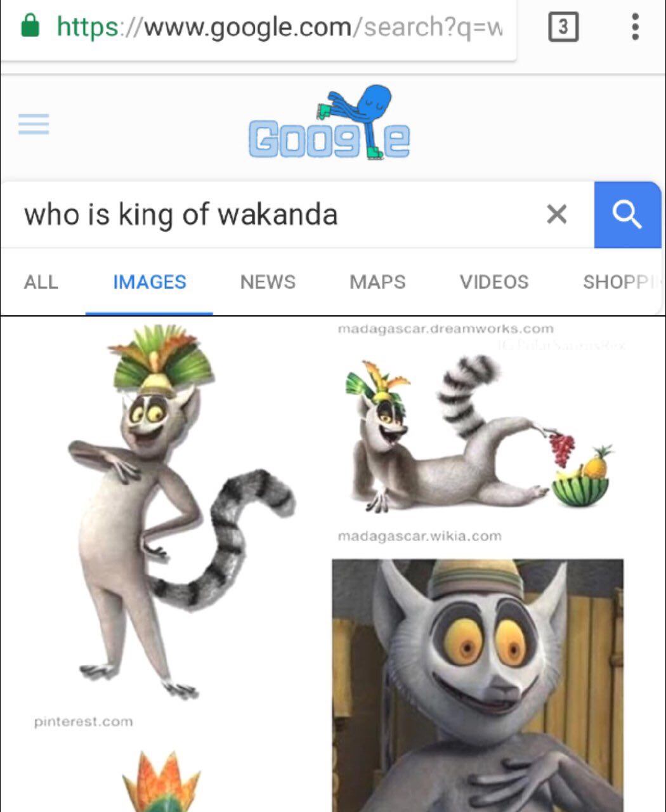Open the SHOPPING tab
Viewport: 666px width, 812px height.
(622, 282)
